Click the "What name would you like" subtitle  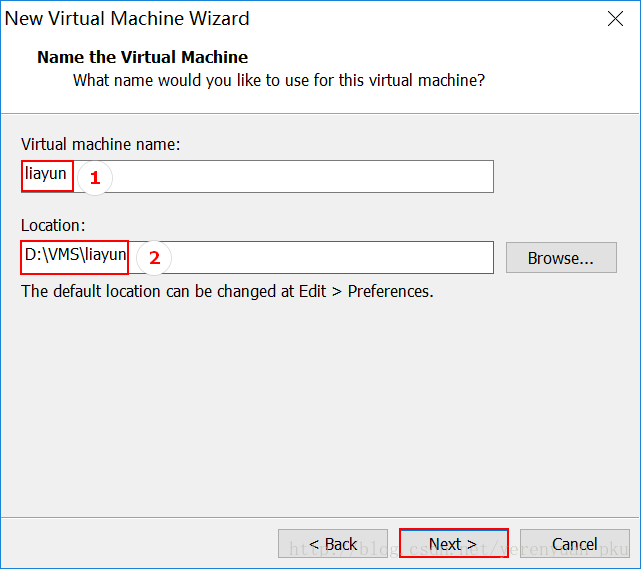[x=278, y=80]
